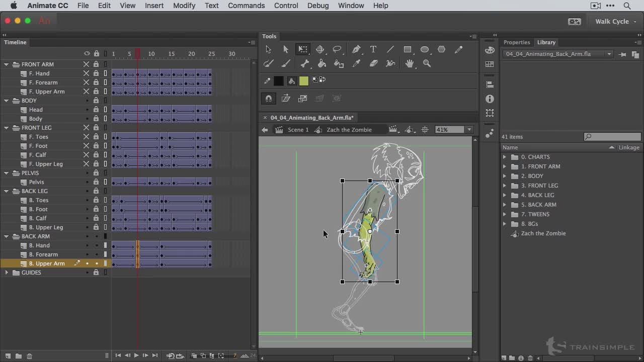
Task: Open the Swatches panel grid icon
Action: [x=490, y=64]
